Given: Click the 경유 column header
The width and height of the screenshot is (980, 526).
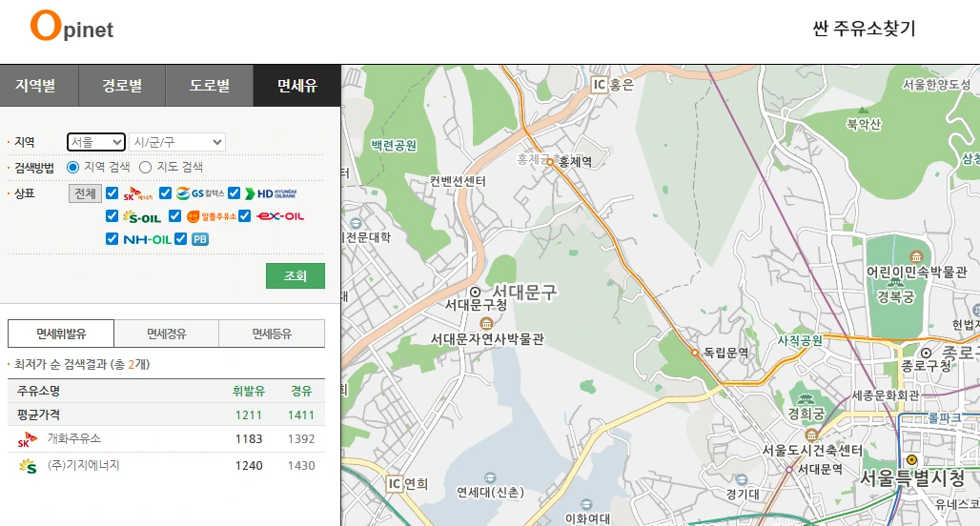Looking at the screenshot, I should point(301,391).
